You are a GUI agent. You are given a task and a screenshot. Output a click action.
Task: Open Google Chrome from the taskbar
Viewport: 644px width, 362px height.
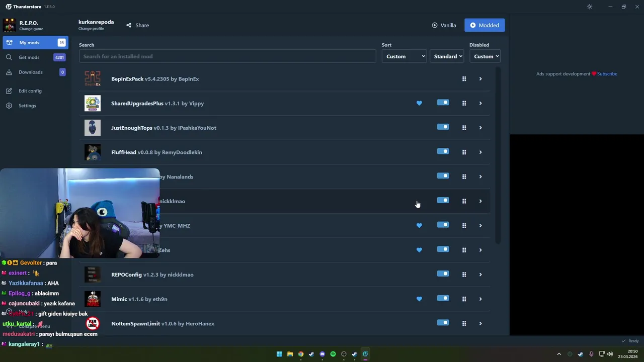[301, 354]
